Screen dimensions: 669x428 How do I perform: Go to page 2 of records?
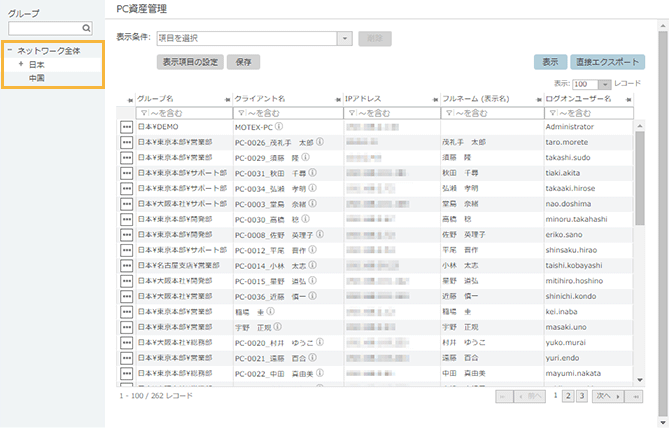pos(569,397)
